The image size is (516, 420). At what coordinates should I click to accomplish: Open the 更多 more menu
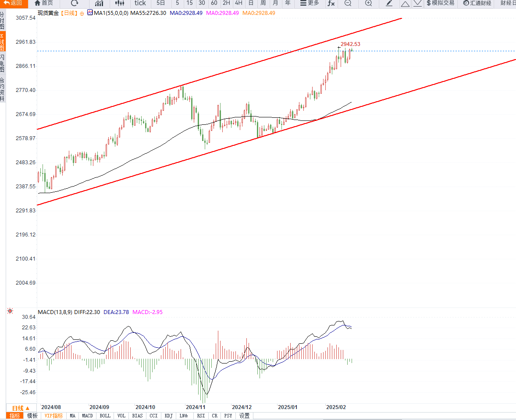coord(310,4)
